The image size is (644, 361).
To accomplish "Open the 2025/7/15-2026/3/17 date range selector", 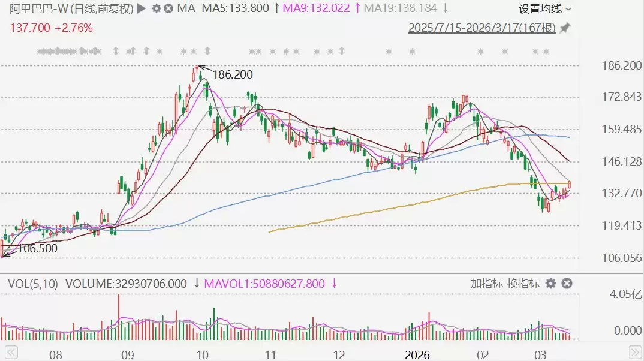I will coord(482,28).
